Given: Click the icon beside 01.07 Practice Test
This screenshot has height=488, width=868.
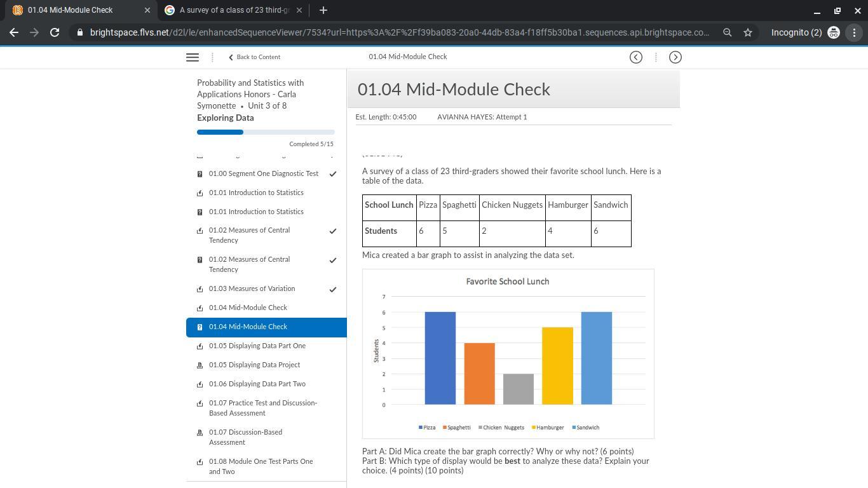Looking at the screenshot, I should click(200, 403).
